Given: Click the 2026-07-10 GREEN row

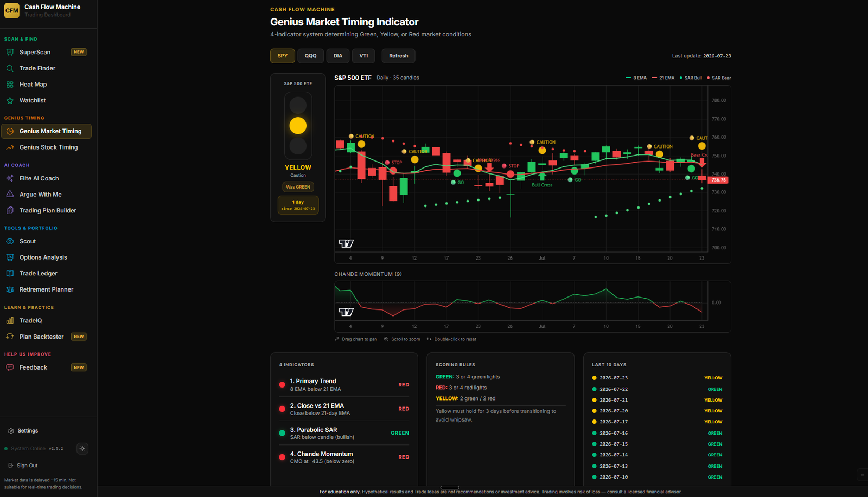Looking at the screenshot, I should [x=657, y=477].
